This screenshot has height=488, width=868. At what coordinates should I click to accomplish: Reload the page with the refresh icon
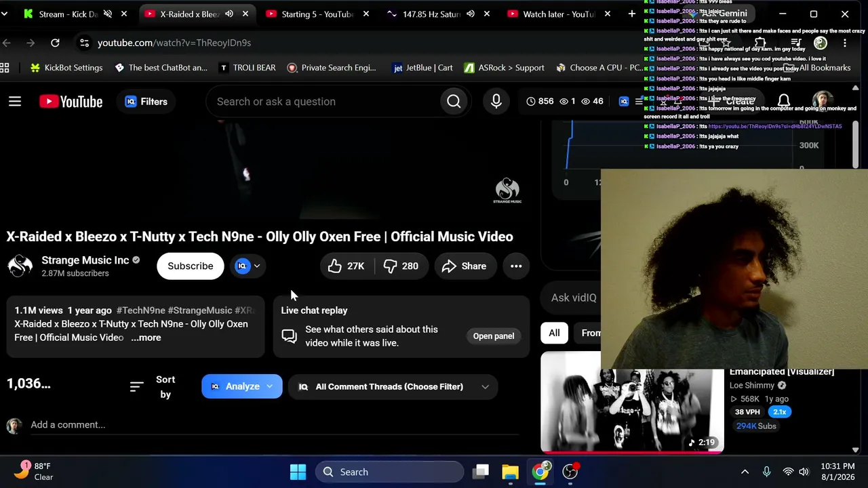click(x=55, y=43)
